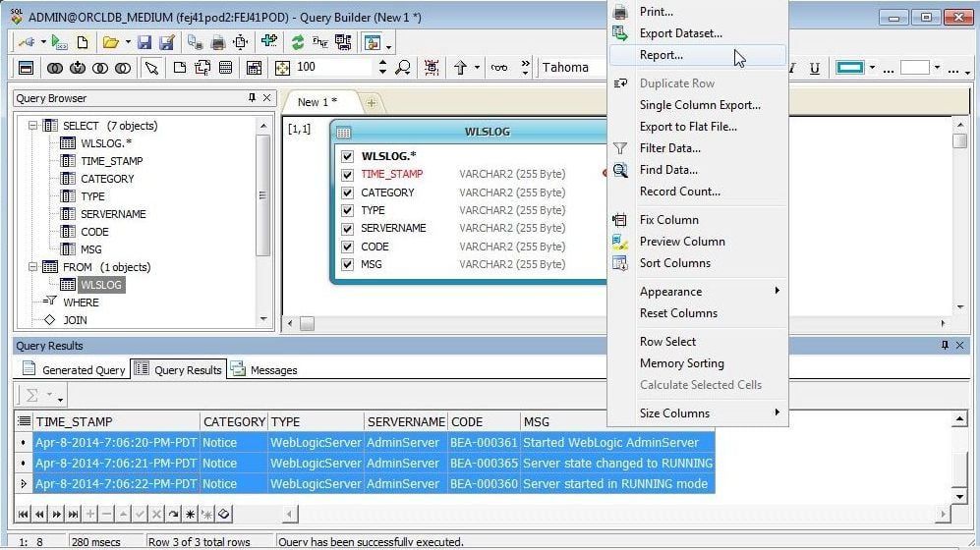980x550 pixels.
Task: Collapse the SELECT node in Query Browser
Action: 32,126
